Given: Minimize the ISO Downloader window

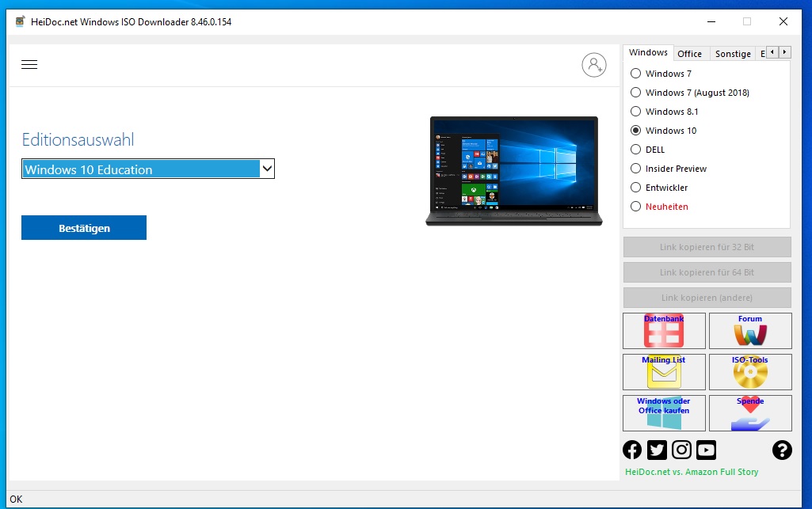Looking at the screenshot, I should 711,21.
